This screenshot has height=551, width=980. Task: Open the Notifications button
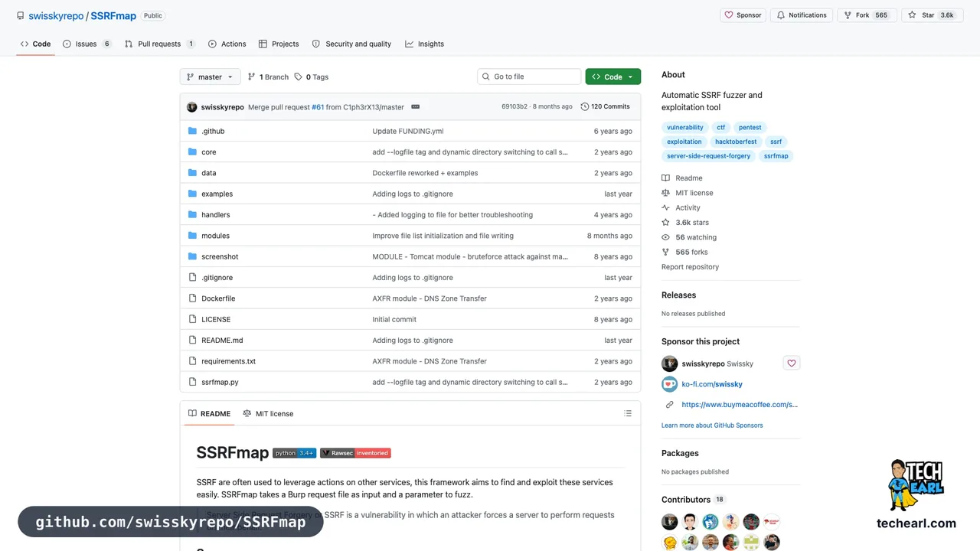click(801, 15)
